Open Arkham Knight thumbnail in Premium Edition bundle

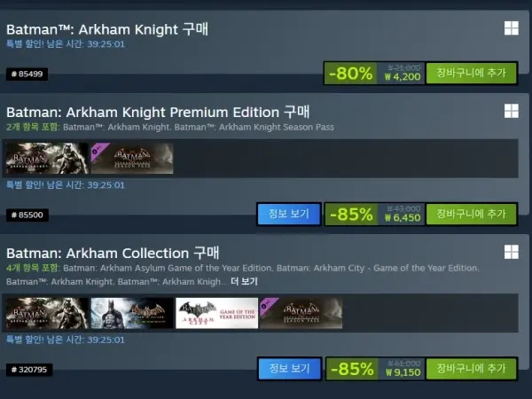[47, 159]
